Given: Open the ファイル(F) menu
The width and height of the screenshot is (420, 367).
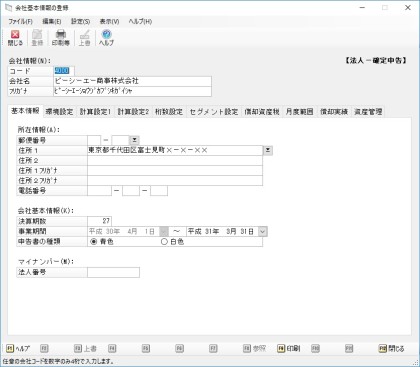Looking at the screenshot, I should click(x=20, y=21).
